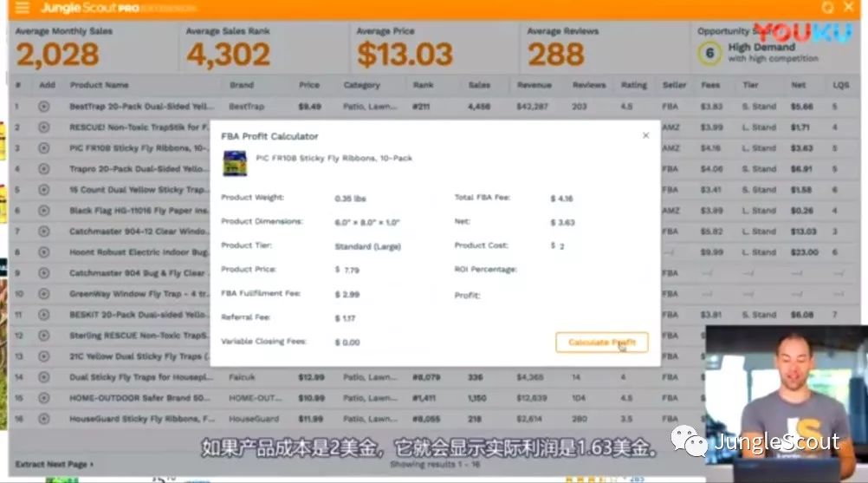Add Sterling RESCUE Non-Toxic TrapStik product
868x483 pixels.
(43, 335)
